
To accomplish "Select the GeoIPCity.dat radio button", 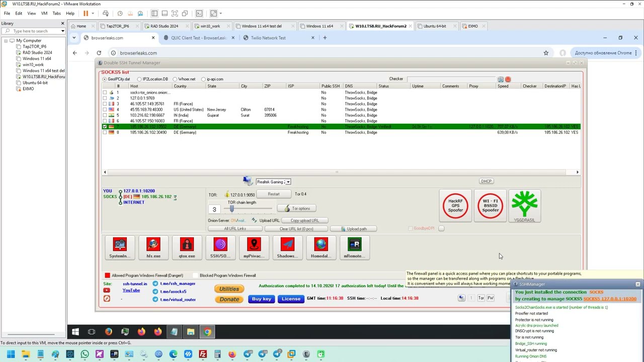I will (x=105, y=79).
